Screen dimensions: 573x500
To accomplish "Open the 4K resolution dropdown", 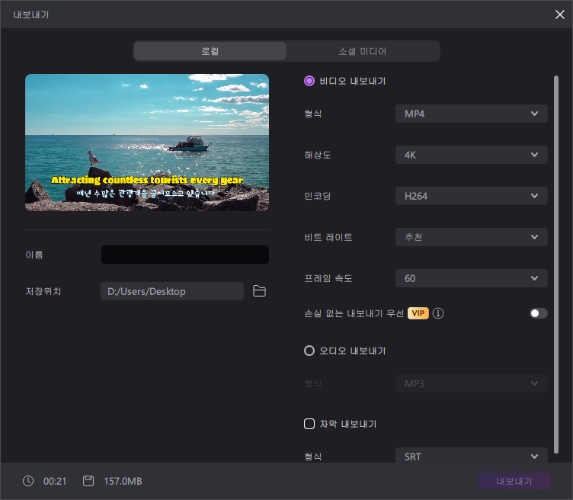I will (x=471, y=155).
